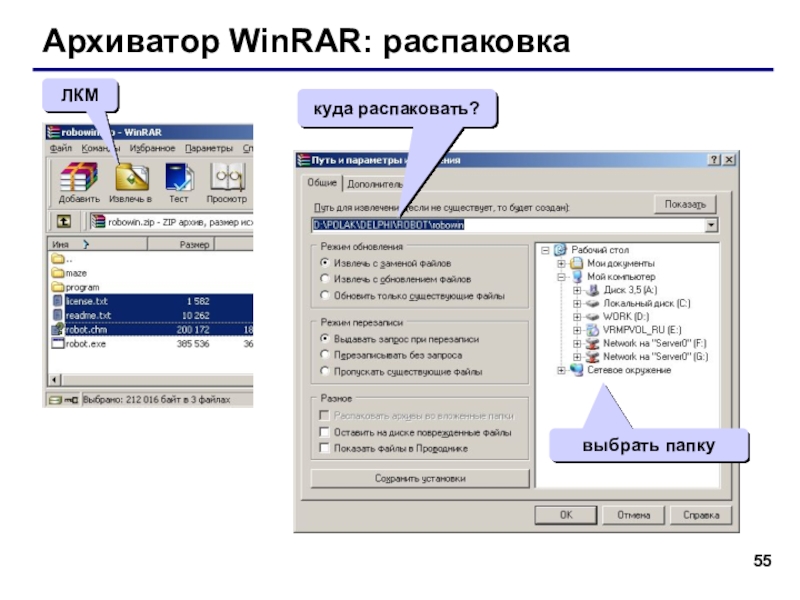This screenshot has width=800, height=600.
Task: Click the Мой компьютер icon in tree
Action: [577, 277]
